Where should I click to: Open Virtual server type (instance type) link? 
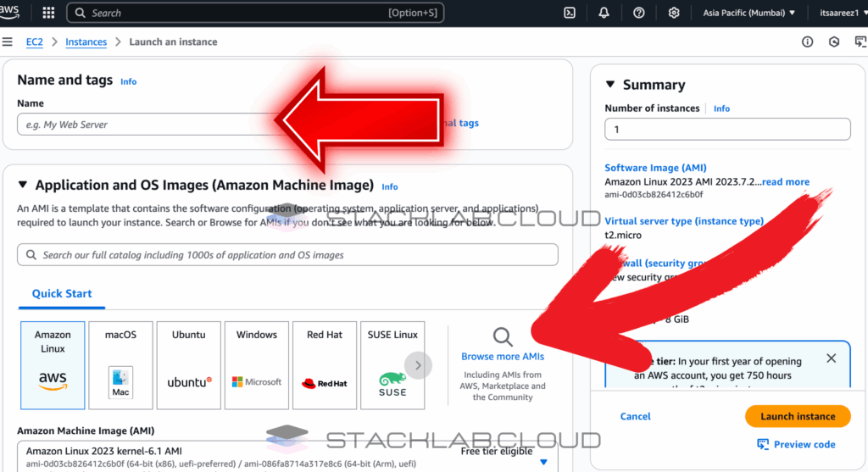point(684,221)
